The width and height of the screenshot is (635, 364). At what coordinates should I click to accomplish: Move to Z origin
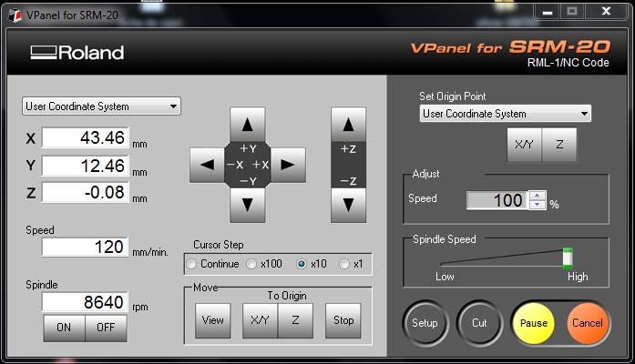[x=295, y=320]
